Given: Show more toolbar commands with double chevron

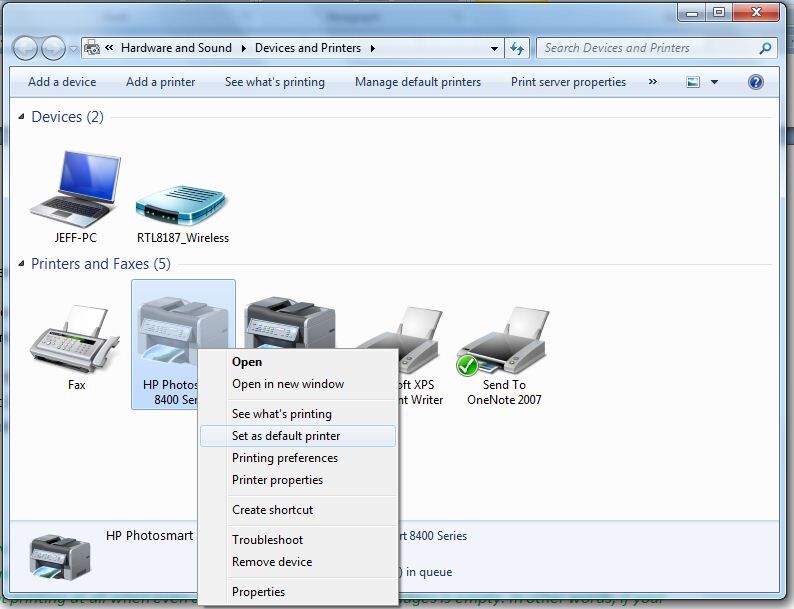Looking at the screenshot, I should tap(653, 82).
